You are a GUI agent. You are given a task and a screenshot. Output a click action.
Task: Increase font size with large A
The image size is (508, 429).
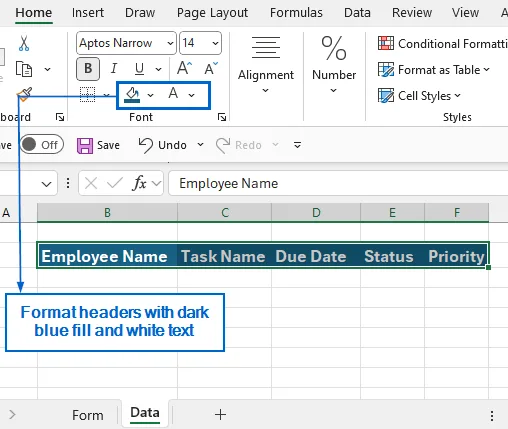click(x=184, y=69)
